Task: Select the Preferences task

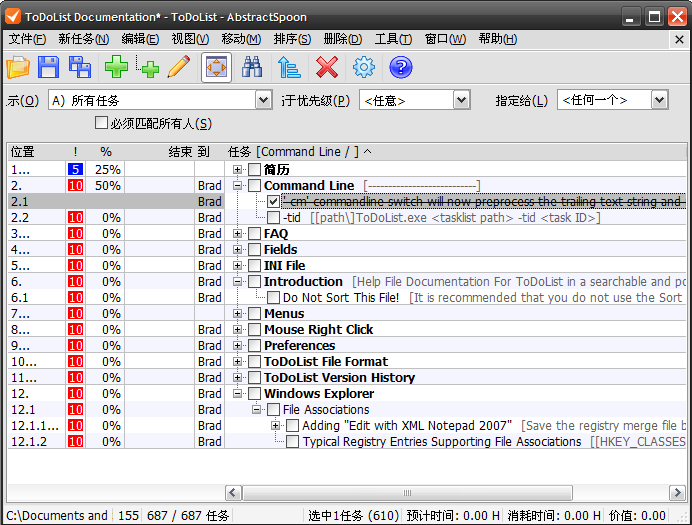Action: pos(299,345)
